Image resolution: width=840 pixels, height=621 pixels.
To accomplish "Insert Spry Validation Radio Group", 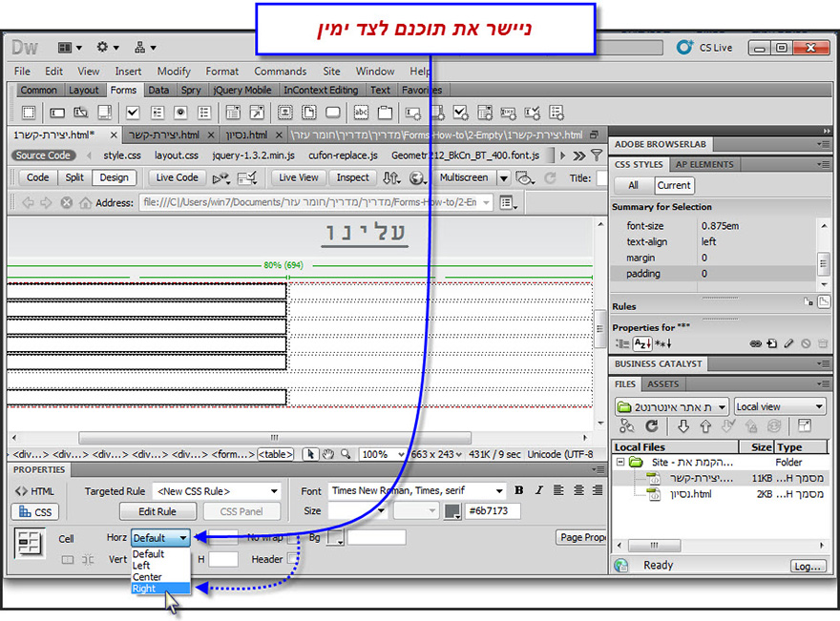I will click(x=556, y=113).
